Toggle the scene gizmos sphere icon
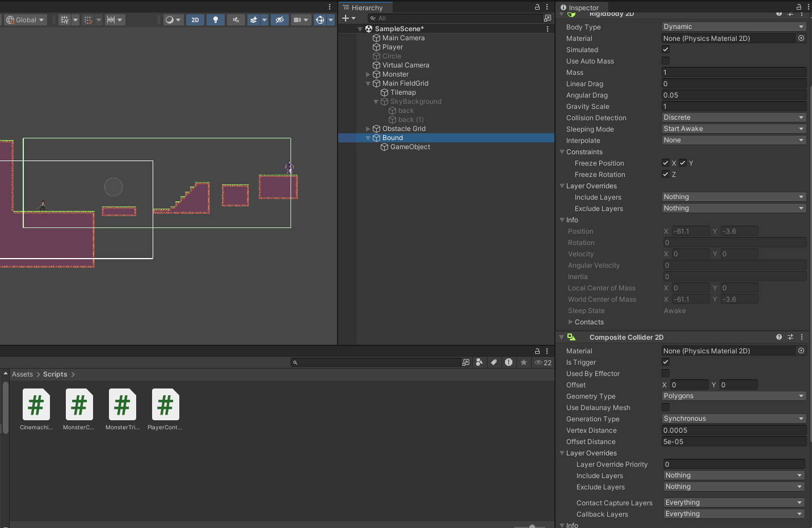 pos(320,20)
